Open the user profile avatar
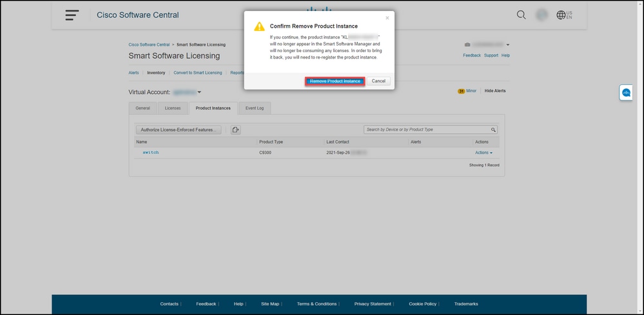The width and height of the screenshot is (644, 315). pyautogui.click(x=542, y=15)
